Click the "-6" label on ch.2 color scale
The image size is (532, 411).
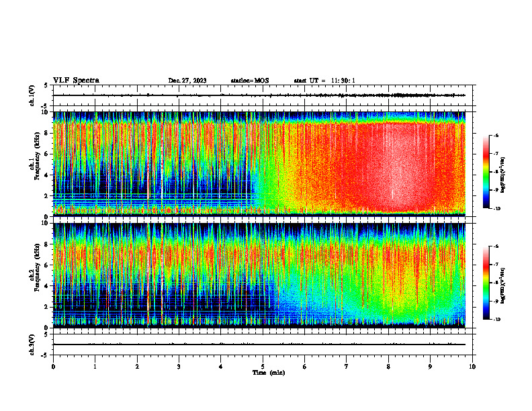(x=496, y=246)
